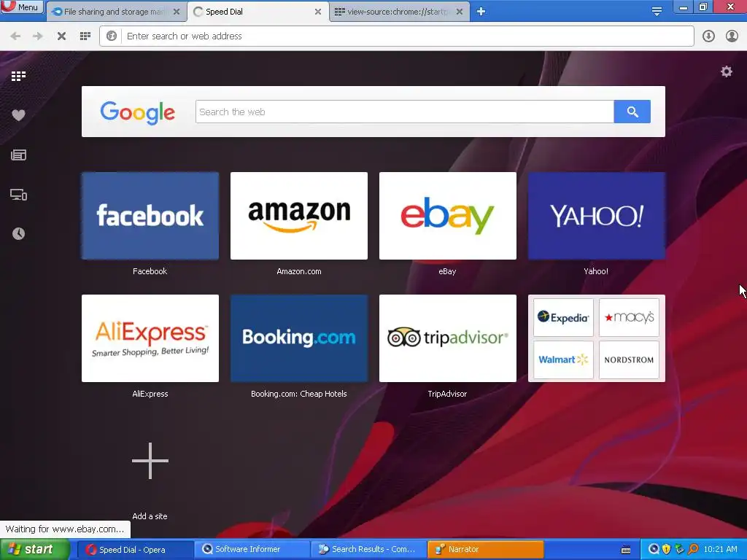Click the blue magnifier search button
The image size is (747, 560).
(x=632, y=112)
